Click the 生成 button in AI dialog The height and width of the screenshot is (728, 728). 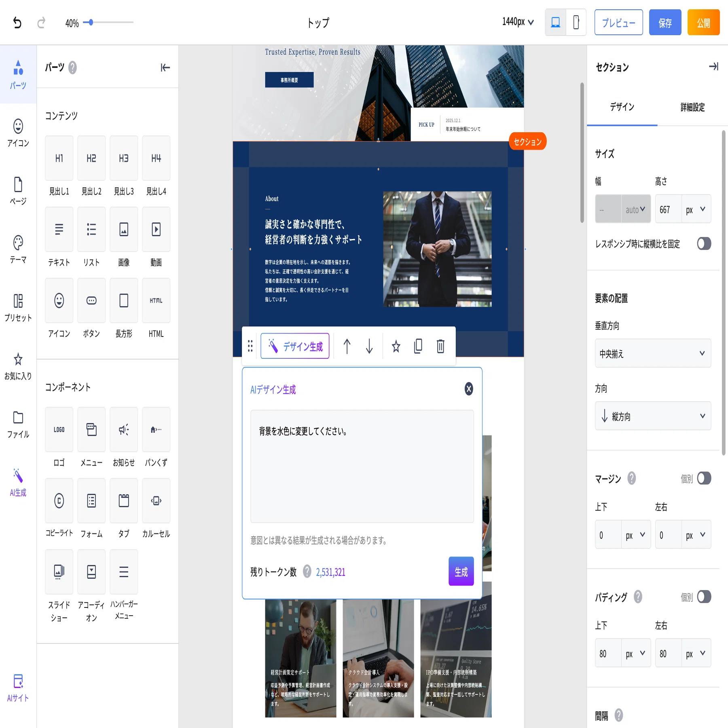pos(461,571)
